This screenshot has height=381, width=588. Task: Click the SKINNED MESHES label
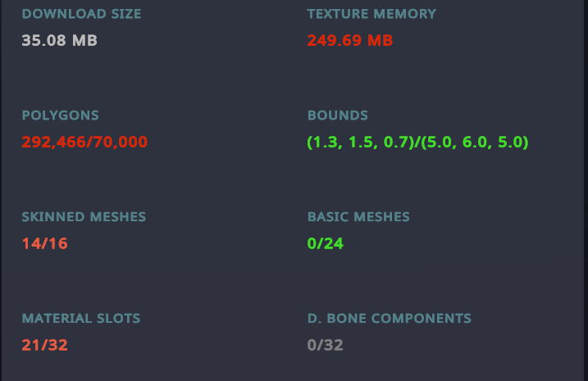(x=84, y=217)
